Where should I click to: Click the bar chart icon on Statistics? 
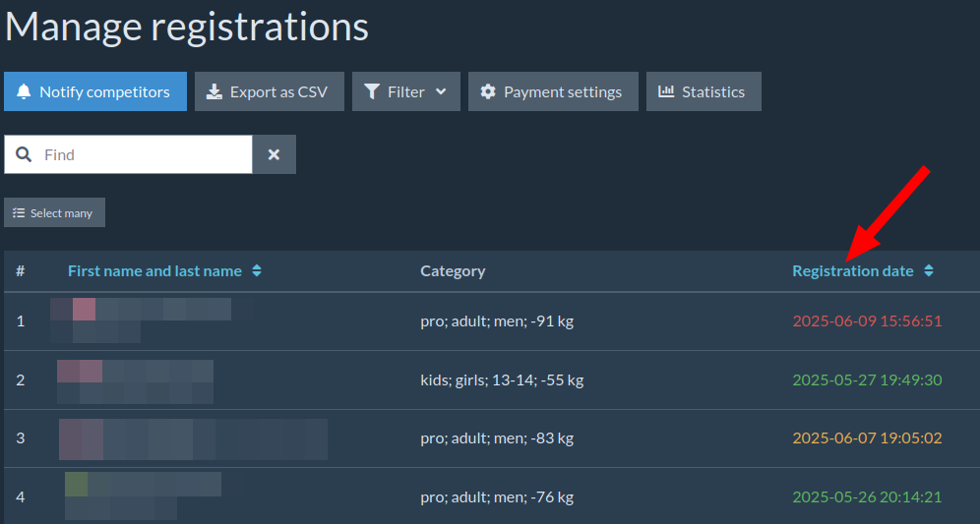pos(666,91)
